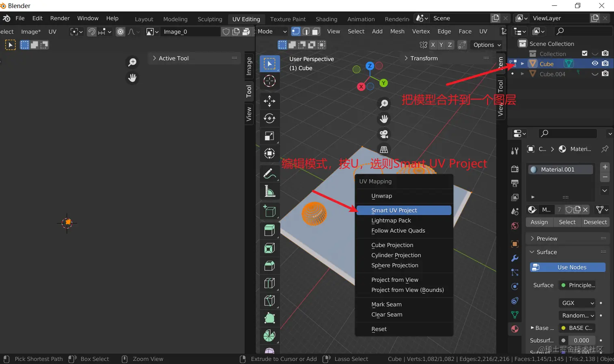Add a material slot with the plus button
614x364 pixels.
pos(605,167)
